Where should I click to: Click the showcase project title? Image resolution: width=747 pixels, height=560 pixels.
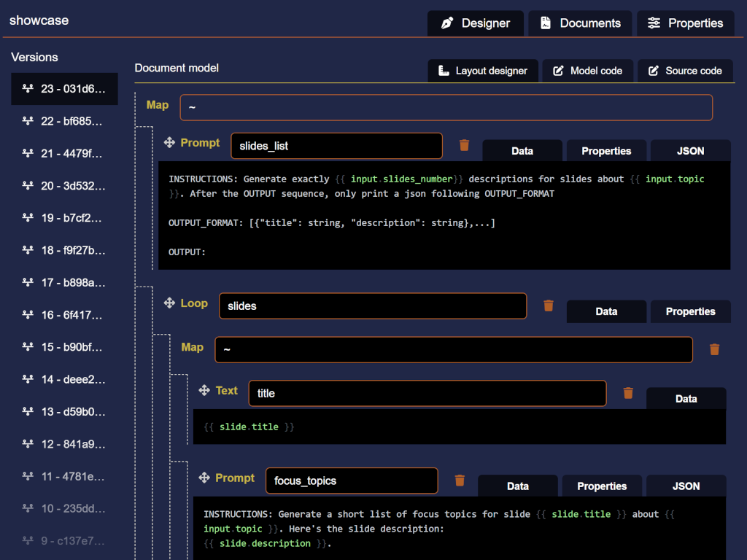(x=39, y=20)
